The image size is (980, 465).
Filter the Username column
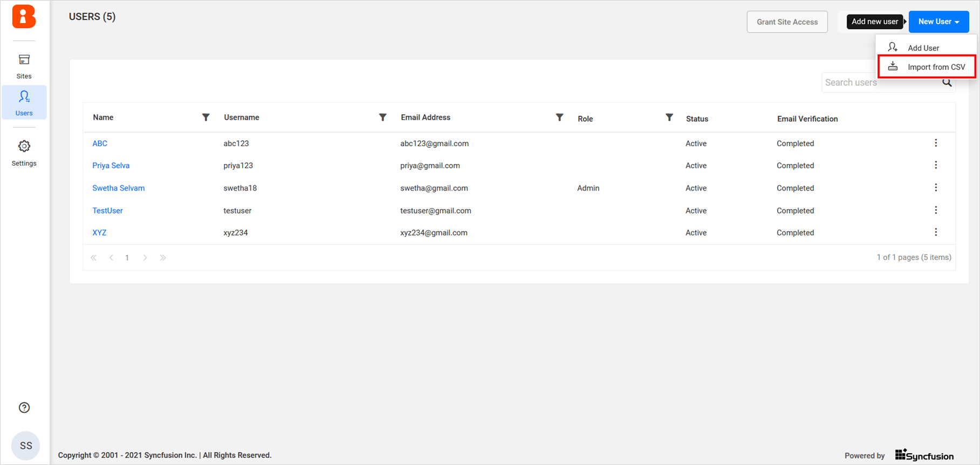pos(382,117)
